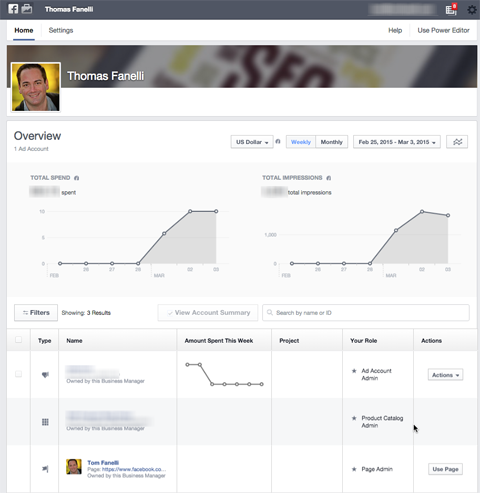Open the Filters panel
The height and width of the screenshot is (493, 480).
coord(36,313)
